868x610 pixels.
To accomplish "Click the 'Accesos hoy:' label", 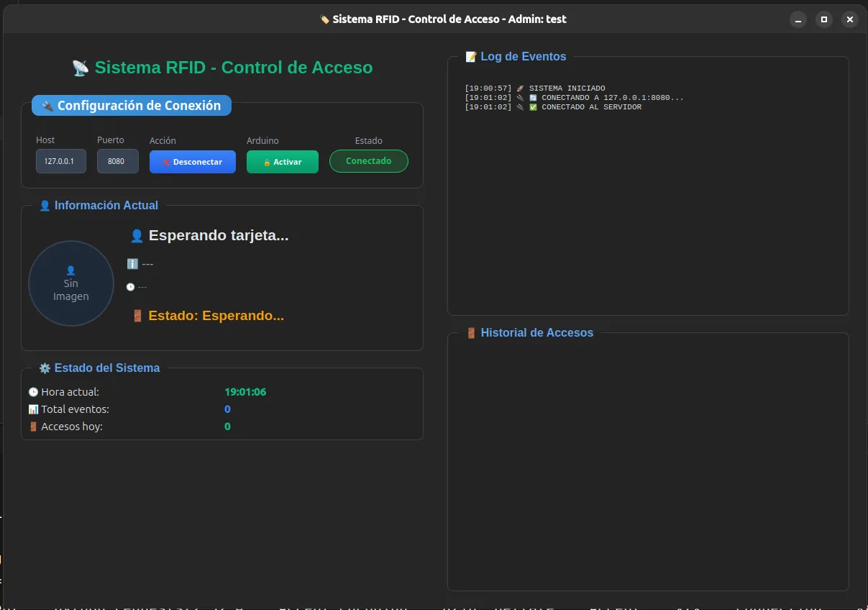I will pyautogui.click(x=72, y=427).
